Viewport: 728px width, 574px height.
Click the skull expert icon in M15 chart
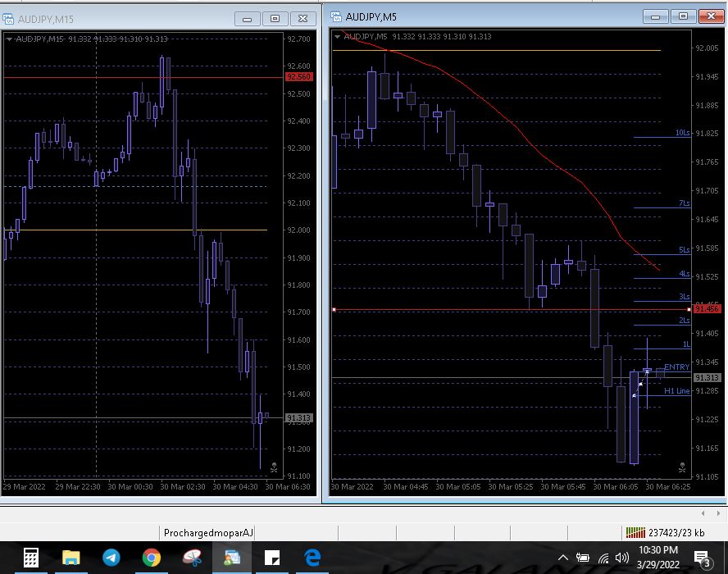[274, 467]
